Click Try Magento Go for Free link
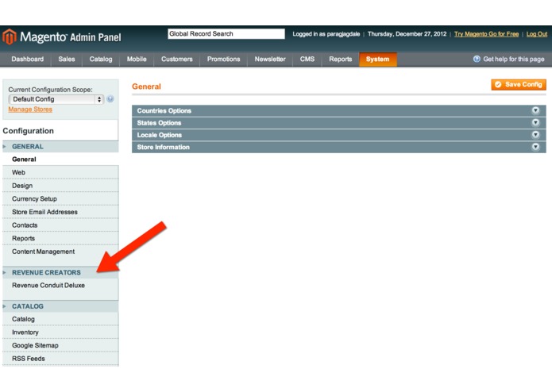 click(486, 34)
